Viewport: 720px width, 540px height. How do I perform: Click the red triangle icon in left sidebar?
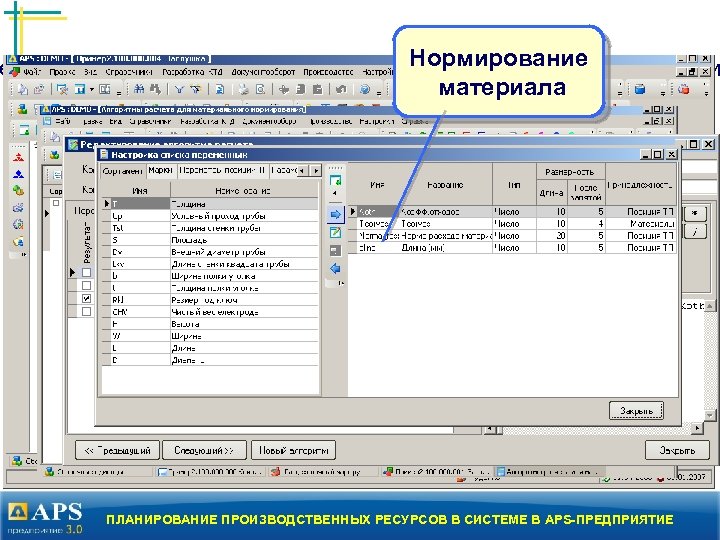(x=18, y=158)
